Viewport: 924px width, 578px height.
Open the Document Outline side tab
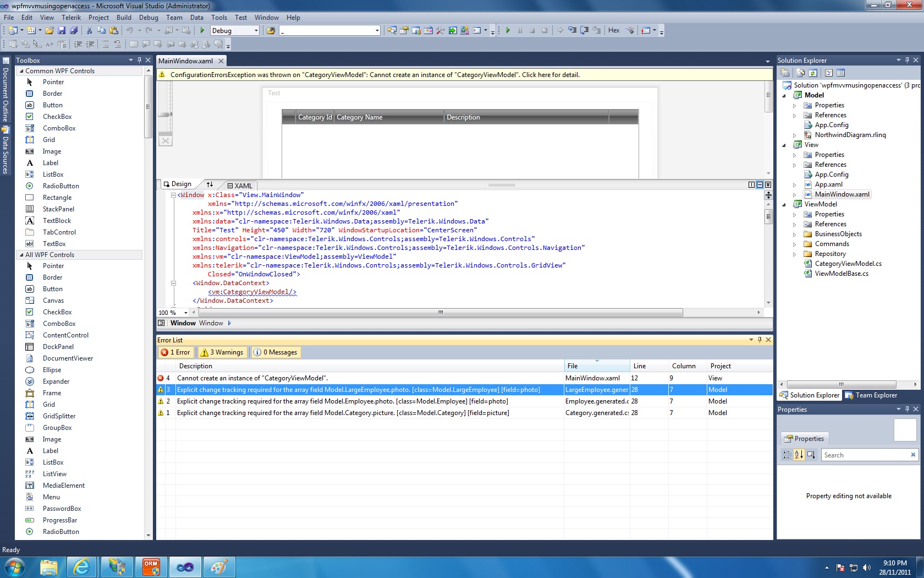(5, 89)
